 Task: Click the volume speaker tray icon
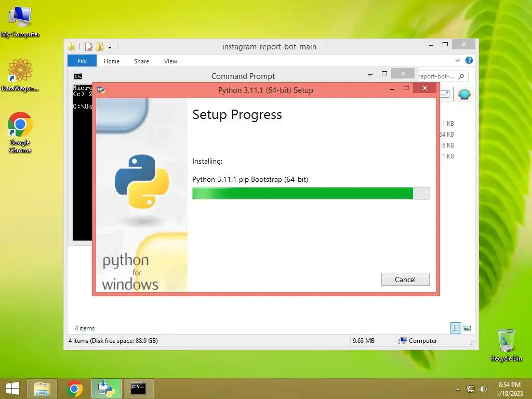click(x=483, y=389)
